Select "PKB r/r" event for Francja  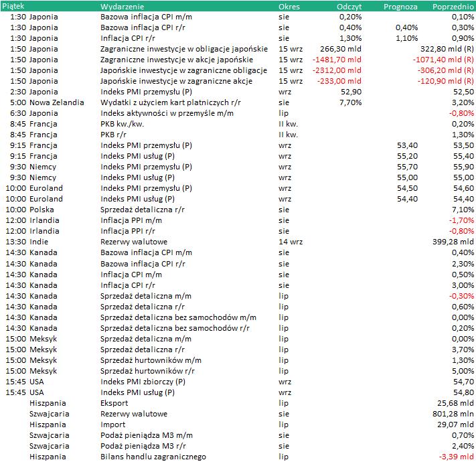pos(113,135)
